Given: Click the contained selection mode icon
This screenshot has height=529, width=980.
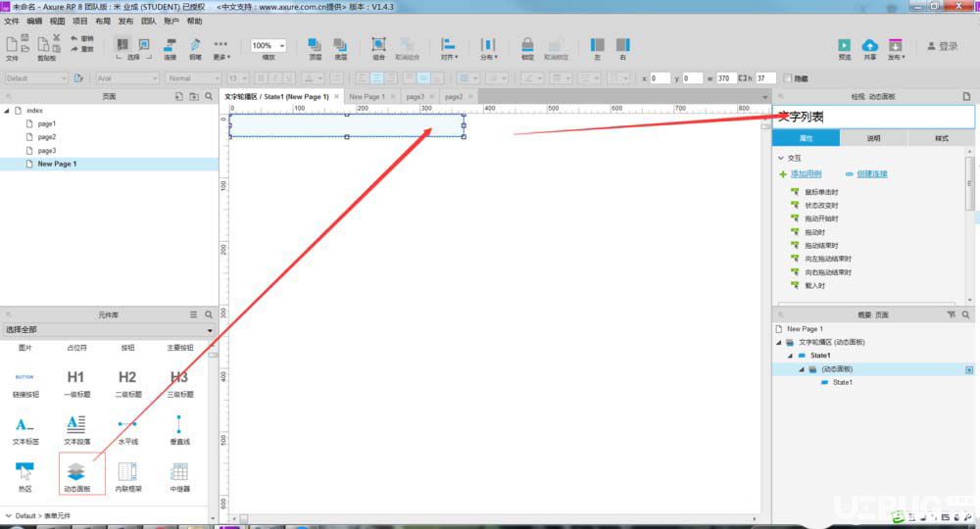Looking at the screenshot, I should click(144, 44).
